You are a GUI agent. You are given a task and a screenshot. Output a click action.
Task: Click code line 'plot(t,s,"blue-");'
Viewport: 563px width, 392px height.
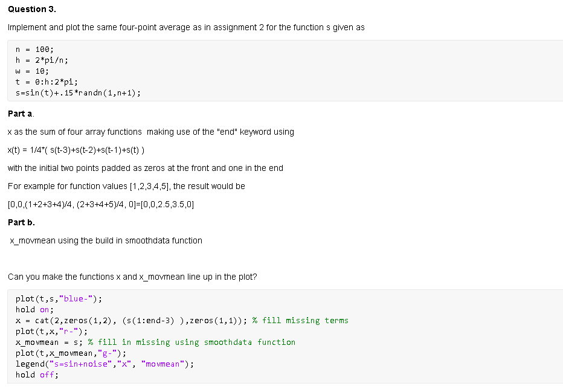pyautogui.click(x=59, y=298)
